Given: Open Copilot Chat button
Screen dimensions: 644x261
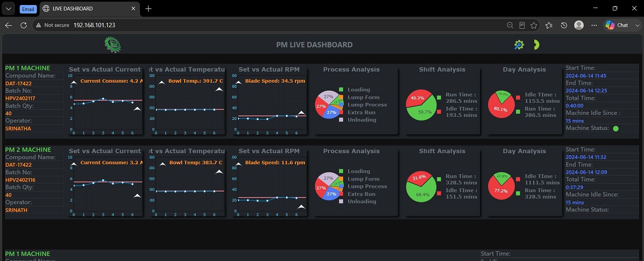Looking at the screenshot, I should 617,25.
